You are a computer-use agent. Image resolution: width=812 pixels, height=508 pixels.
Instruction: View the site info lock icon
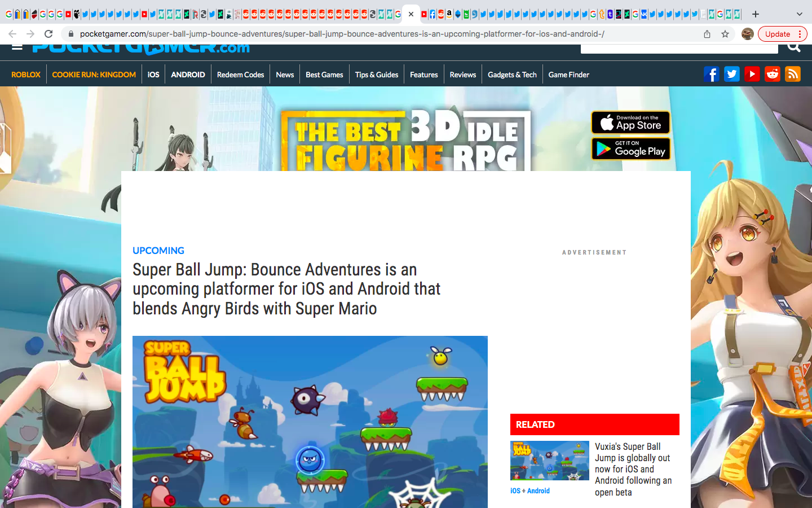(x=71, y=34)
